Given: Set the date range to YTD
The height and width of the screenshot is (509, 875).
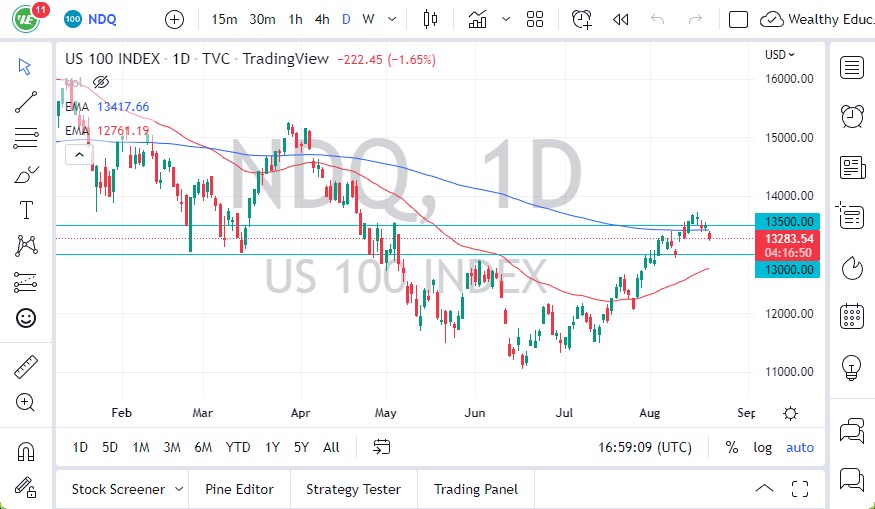Looking at the screenshot, I should pyautogui.click(x=238, y=447).
